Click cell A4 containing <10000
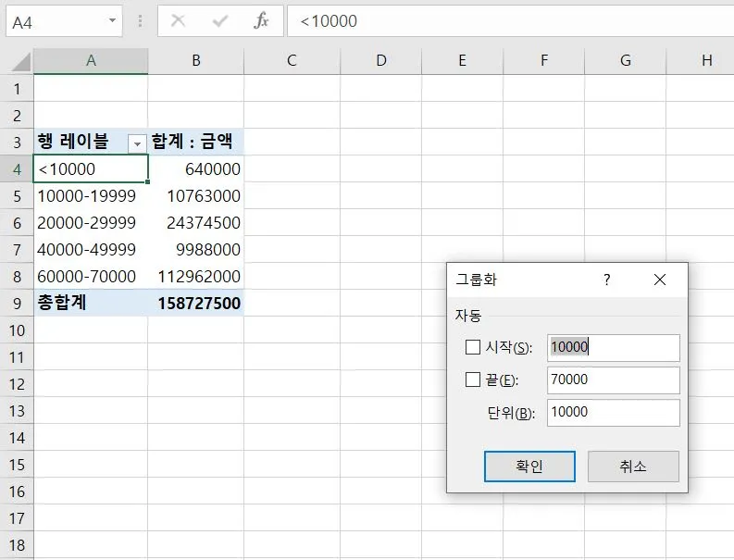 tap(91, 169)
